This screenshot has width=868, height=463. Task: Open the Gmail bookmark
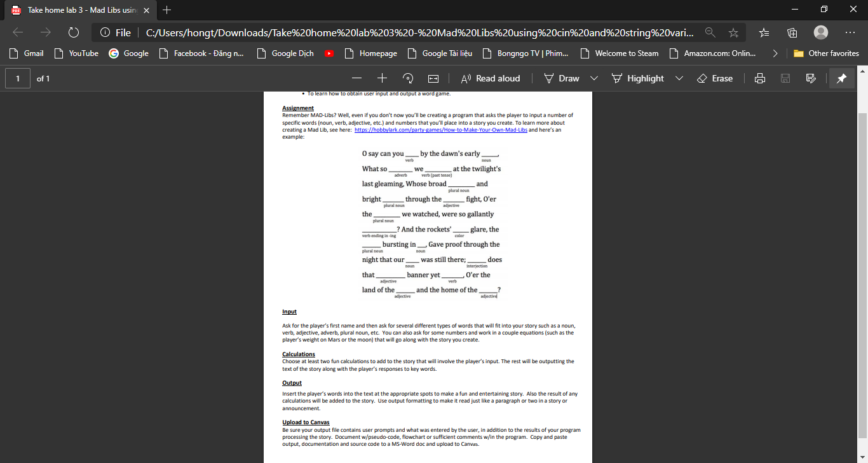[27, 53]
